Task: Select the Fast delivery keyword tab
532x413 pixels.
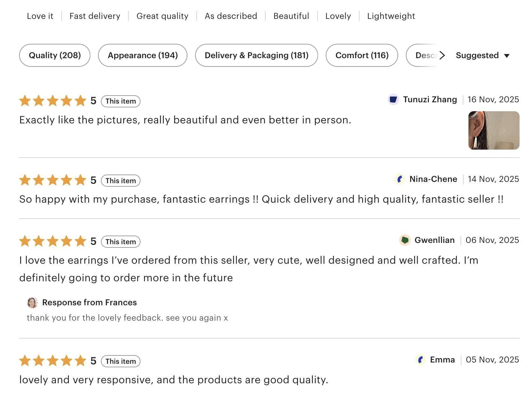Action: tap(95, 16)
